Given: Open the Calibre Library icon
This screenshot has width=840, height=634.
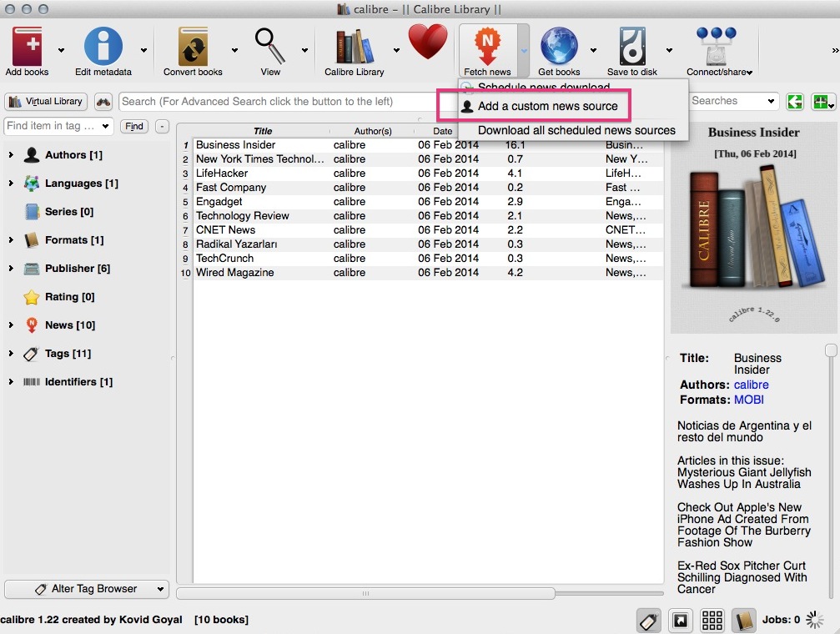Looking at the screenshot, I should coord(355,47).
